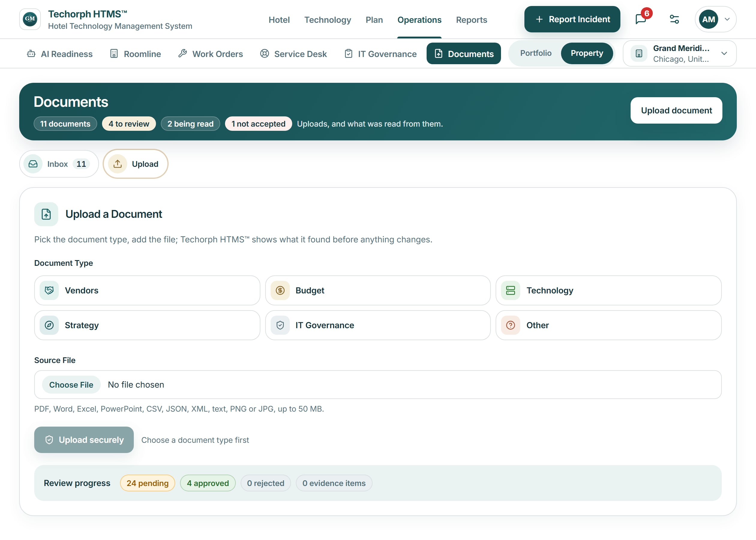Click the 24 pending progress chip

click(x=147, y=483)
